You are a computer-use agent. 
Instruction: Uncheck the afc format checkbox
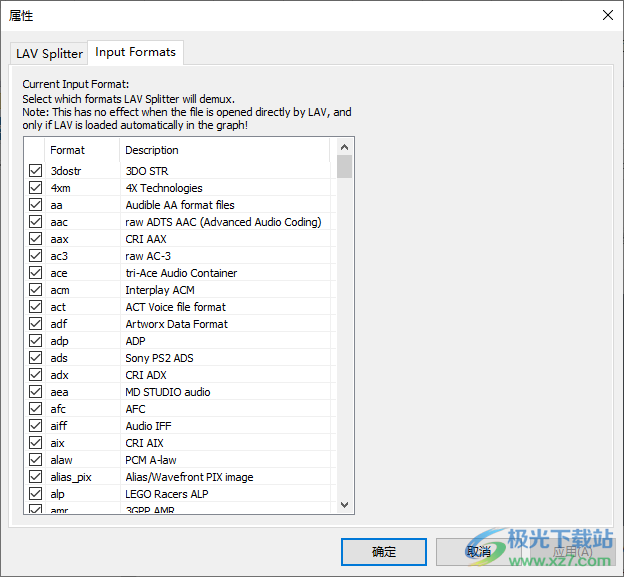click(x=35, y=409)
